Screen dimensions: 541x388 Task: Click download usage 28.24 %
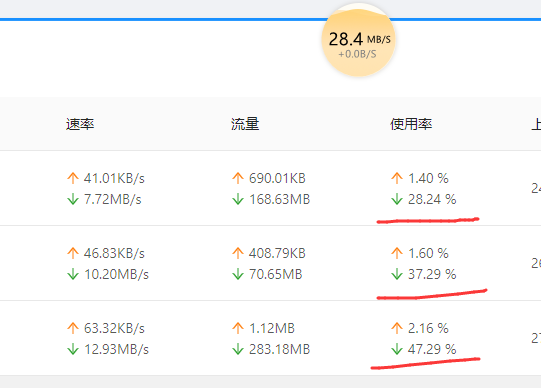click(x=432, y=199)
